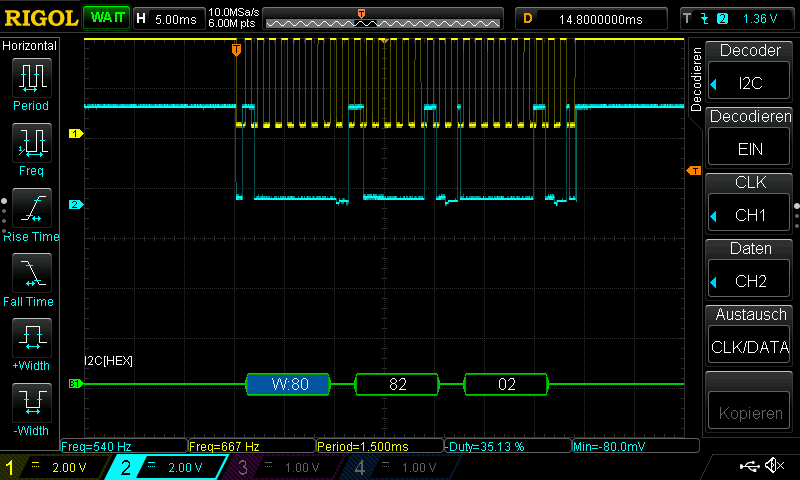Viewport: 800px width, 480px height.
Task: Click the speaker mute icon
Action: coord(774,466)
